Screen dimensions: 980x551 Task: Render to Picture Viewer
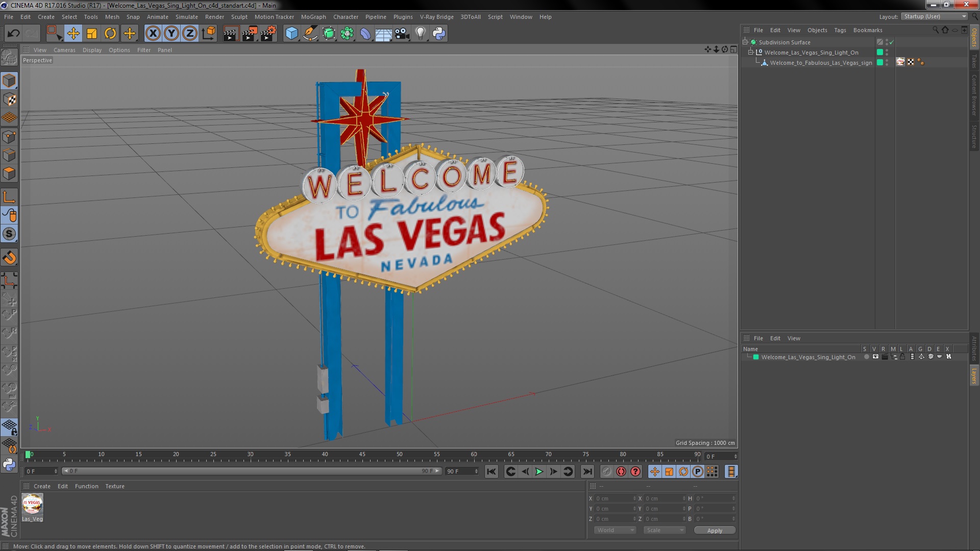click(x=250, y=34)
